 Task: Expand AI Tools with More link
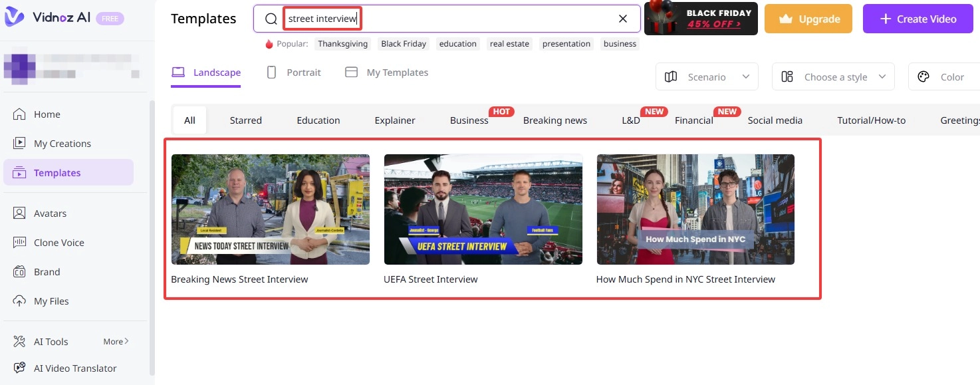coord(116,341)
